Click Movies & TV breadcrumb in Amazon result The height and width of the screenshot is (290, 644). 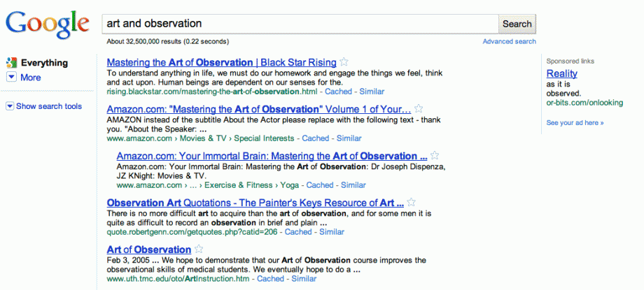[203, 138]
